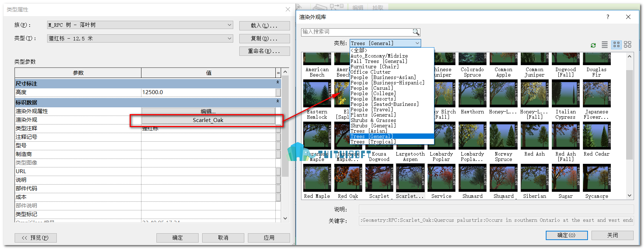Click the search magnifier icon
The image size is (644, 249).
click(x=416, y=32)
